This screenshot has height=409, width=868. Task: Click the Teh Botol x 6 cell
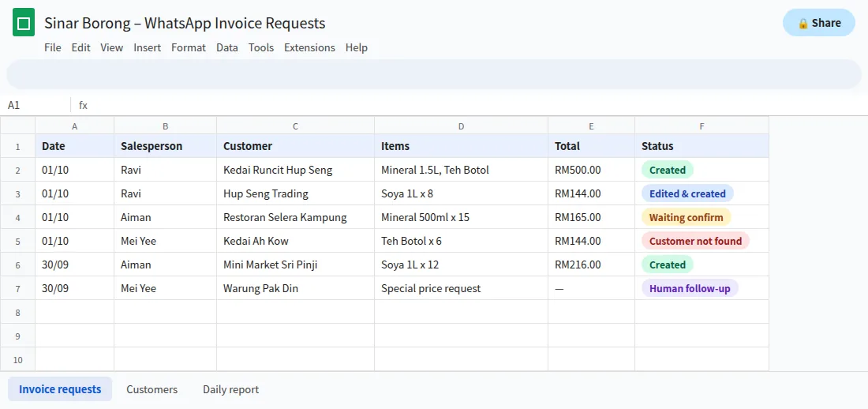461,241
